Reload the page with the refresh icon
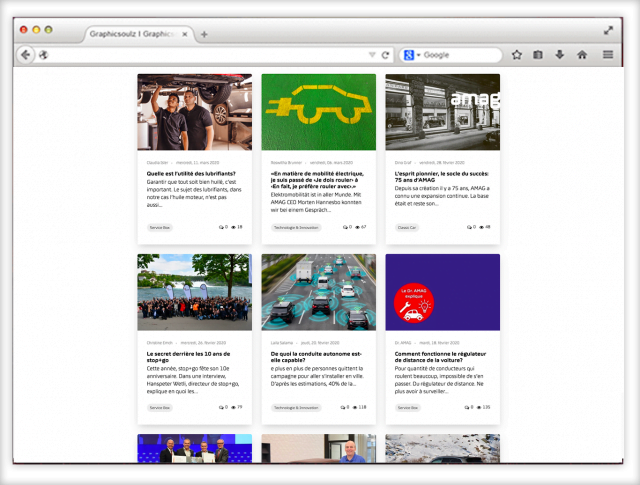Image resolution: width=640 pixels, height=485 pixels. [385, 55]
